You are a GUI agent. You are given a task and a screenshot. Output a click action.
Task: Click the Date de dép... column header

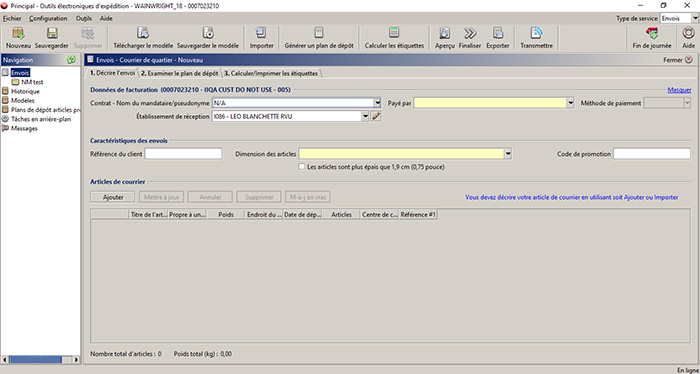pyautogui.click(x=303, y=215)
